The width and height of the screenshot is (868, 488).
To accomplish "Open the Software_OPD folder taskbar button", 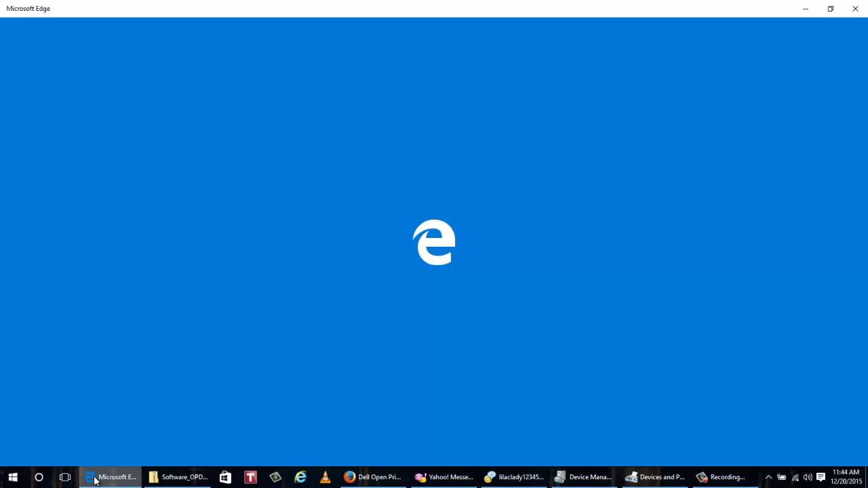I will pos(178,477).
